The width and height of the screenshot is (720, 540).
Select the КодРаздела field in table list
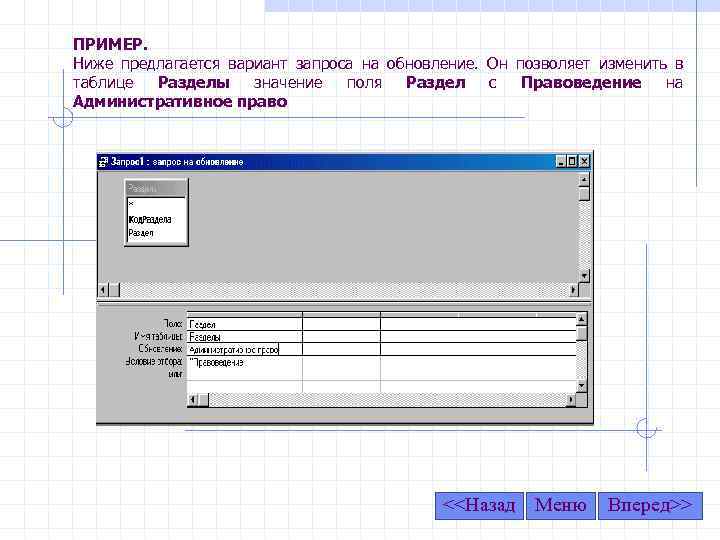(x=150, y=219)
